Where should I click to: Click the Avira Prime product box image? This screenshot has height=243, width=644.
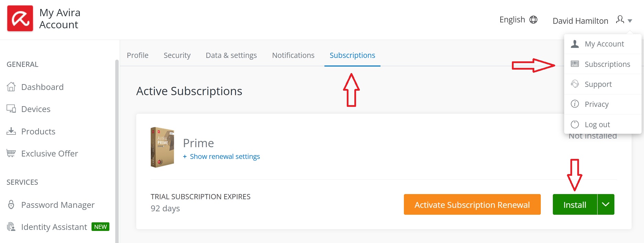162,147
